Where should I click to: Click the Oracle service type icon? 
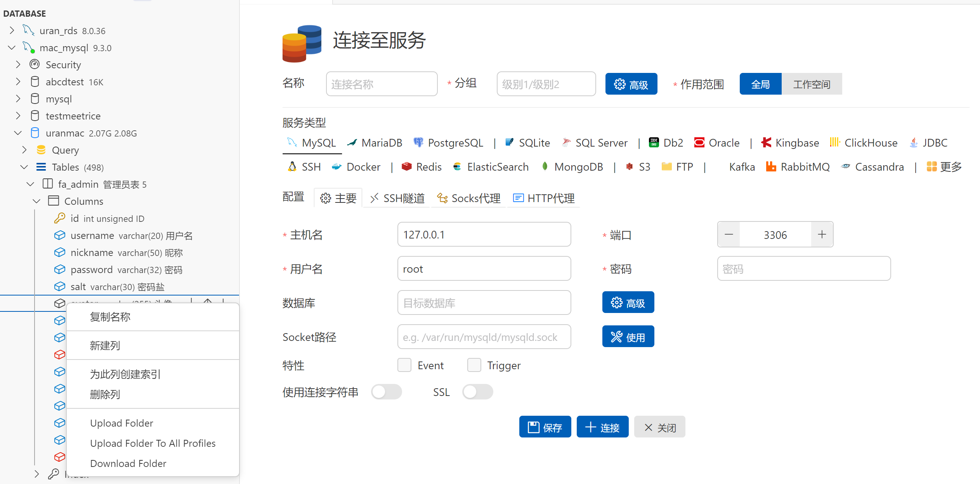[699, 143]
